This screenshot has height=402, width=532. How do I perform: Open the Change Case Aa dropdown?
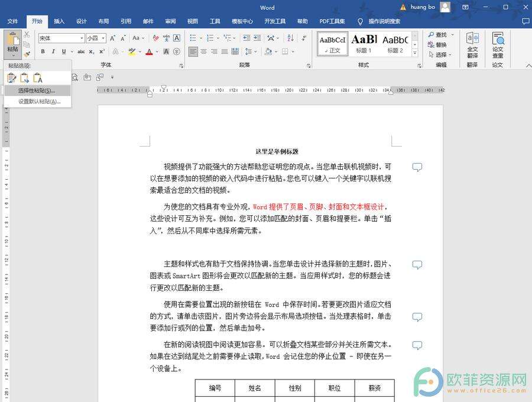[138, 38]
